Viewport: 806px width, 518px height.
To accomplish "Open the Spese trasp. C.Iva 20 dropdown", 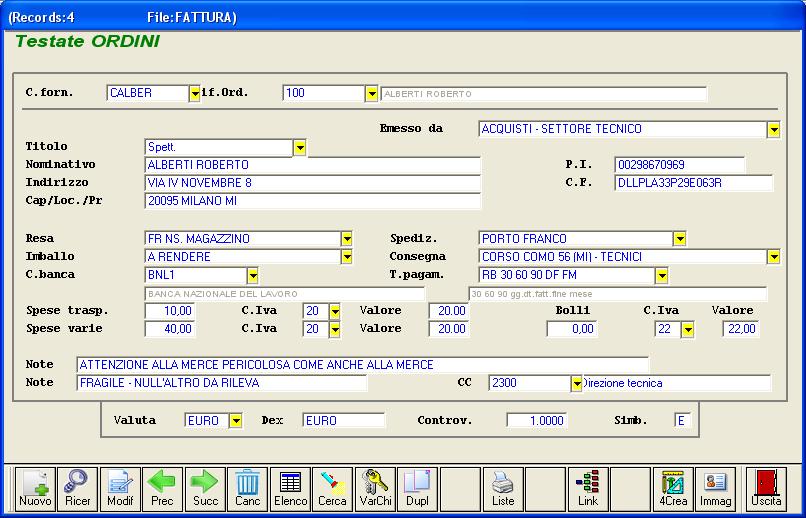I will [x=335, y=311].
